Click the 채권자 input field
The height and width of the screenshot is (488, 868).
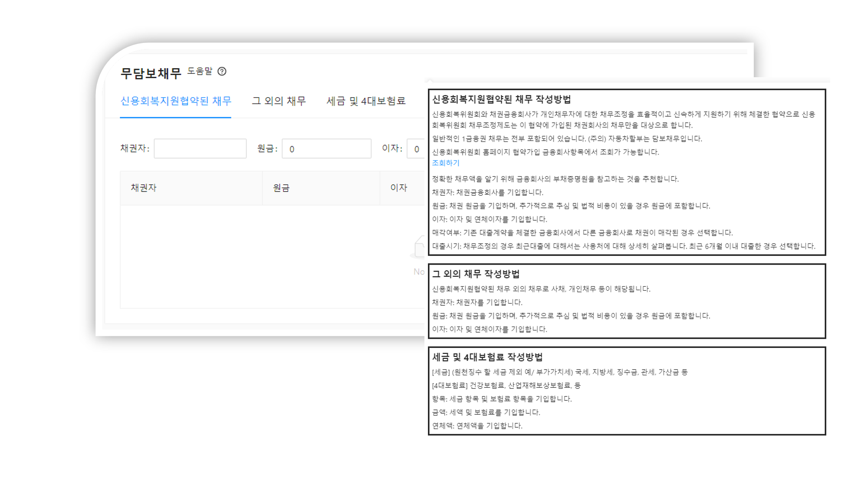[200, 149]
